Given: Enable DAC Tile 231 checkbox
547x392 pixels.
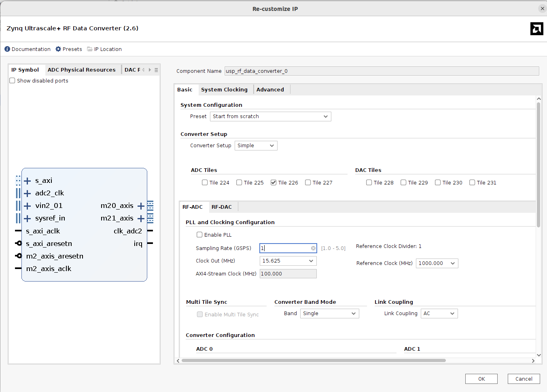Looking at the screenshot, I should pos(472,182).
